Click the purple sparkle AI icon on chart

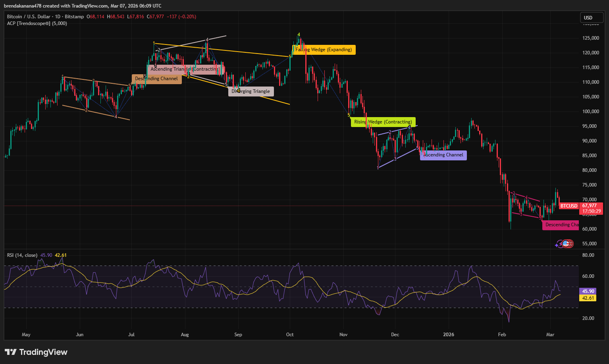point(557,245)
